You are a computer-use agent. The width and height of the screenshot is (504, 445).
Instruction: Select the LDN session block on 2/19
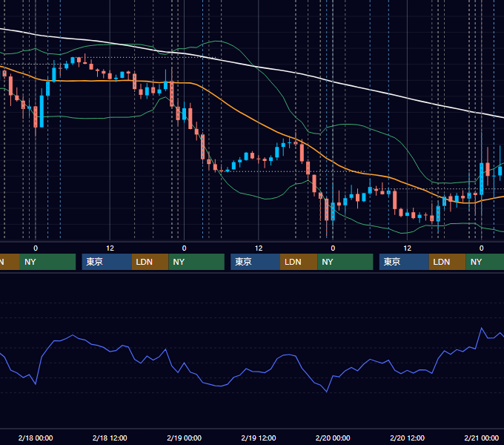pos(299,262)
